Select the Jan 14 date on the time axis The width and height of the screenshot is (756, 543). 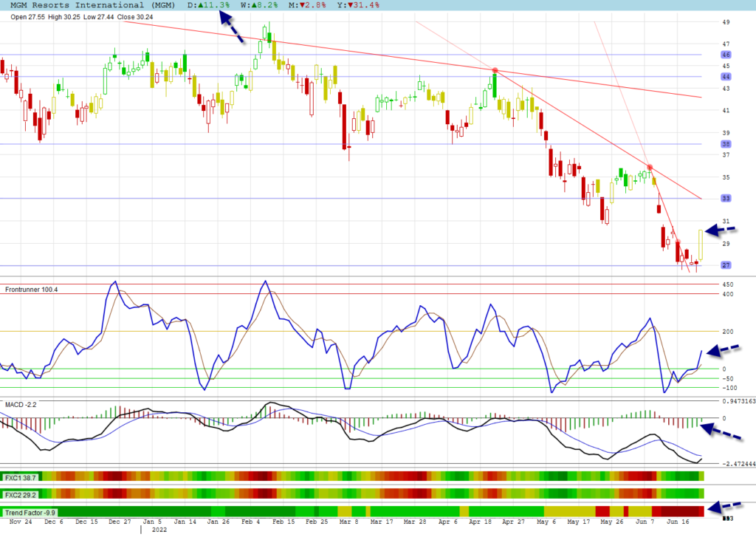pyautogui.click(x=185, y=522)
